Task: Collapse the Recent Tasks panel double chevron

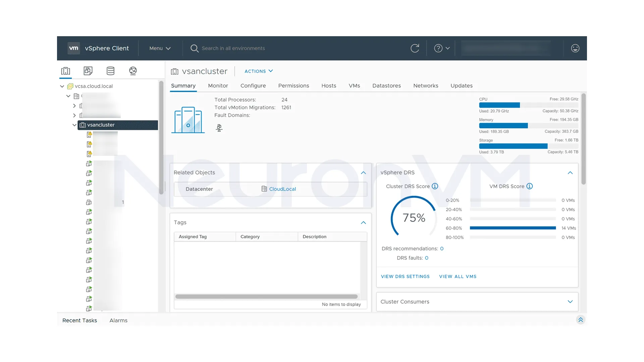Action: 581,319
